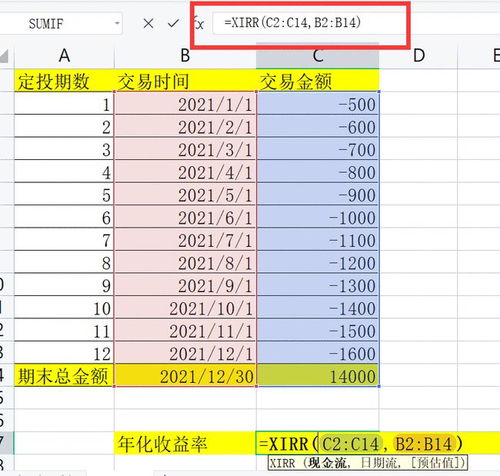The height and width of the screenshot is (476, 500).
Task: Select date cell 2021/6/1
Action: tap(185, 217)
